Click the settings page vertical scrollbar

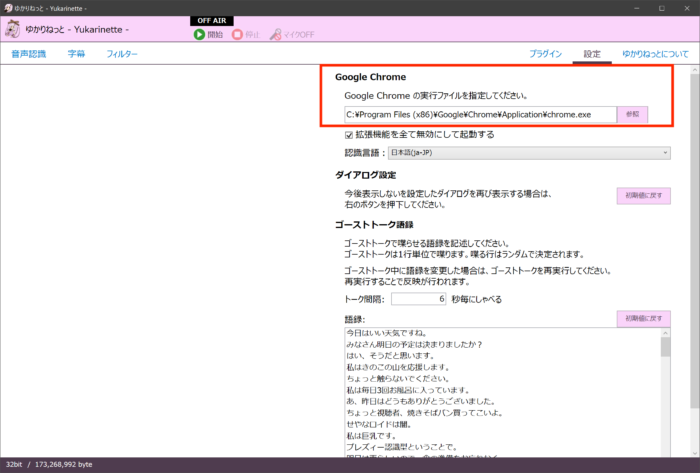tap(695, 241)
